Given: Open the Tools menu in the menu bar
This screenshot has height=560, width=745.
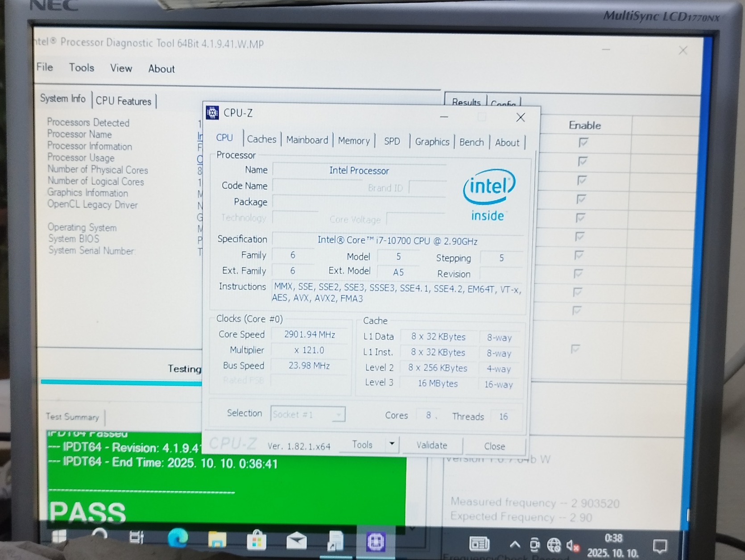Looking at the screenshot, I should point(82,68).
